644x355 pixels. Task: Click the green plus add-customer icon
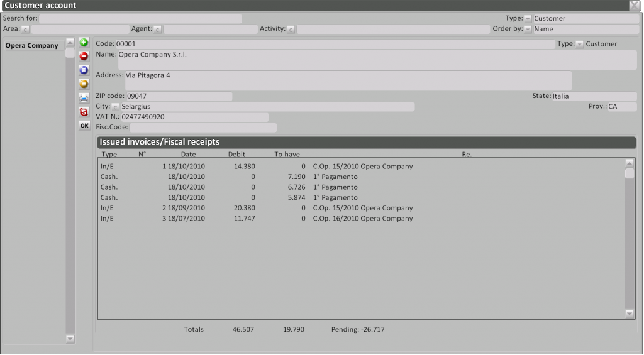[84, 43]
